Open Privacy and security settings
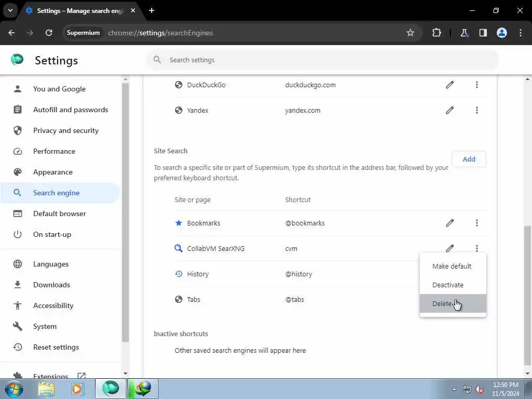 pyautogui.click(x=59, y=130)
